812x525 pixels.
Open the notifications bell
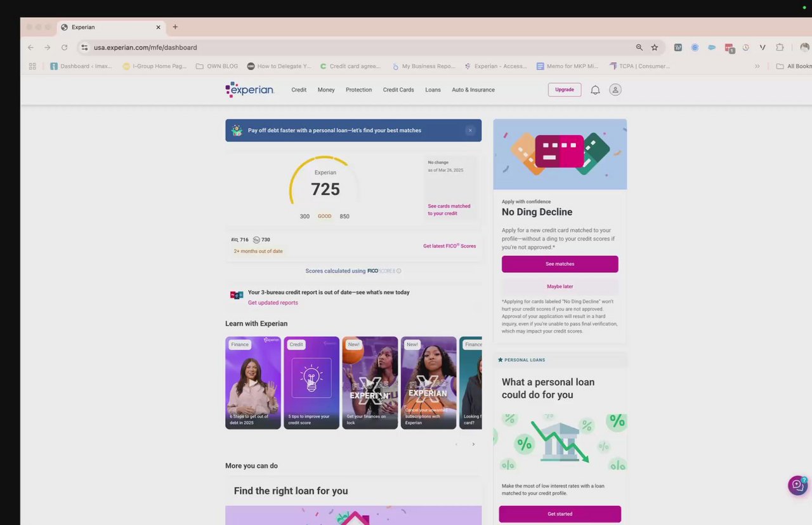[595, 90]
